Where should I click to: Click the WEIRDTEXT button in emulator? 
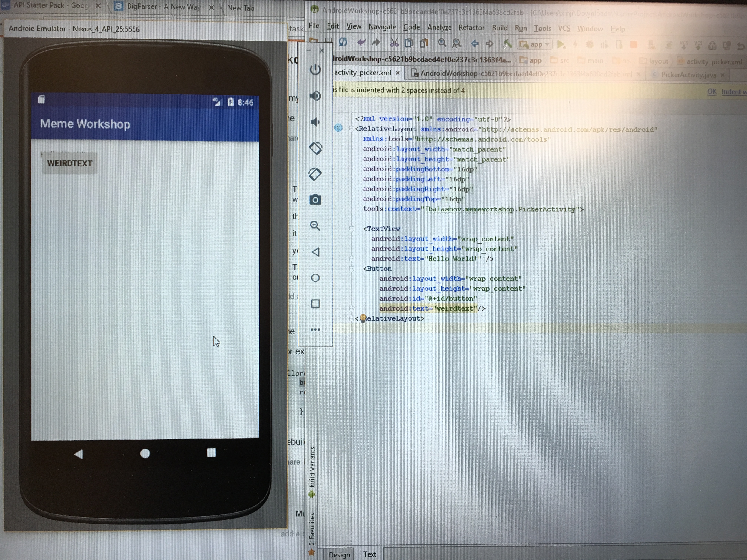pyautogui.click(x=69, y=163)
